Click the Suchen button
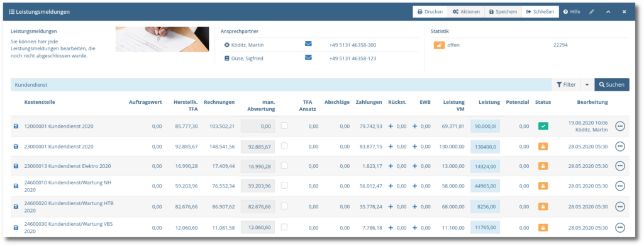The width and height of the screenshot is (644, 246). click(x=612, y=84)
